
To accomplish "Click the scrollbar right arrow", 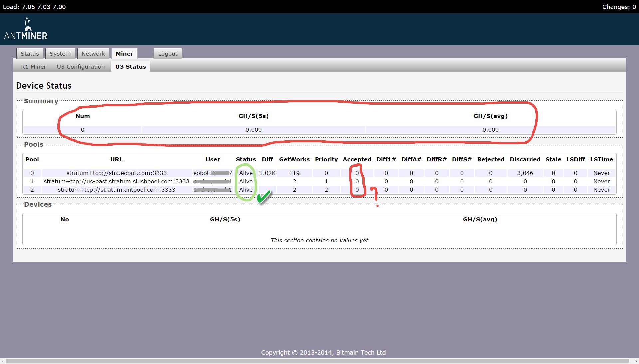I will pyautogui.click(x=636, y=361).
